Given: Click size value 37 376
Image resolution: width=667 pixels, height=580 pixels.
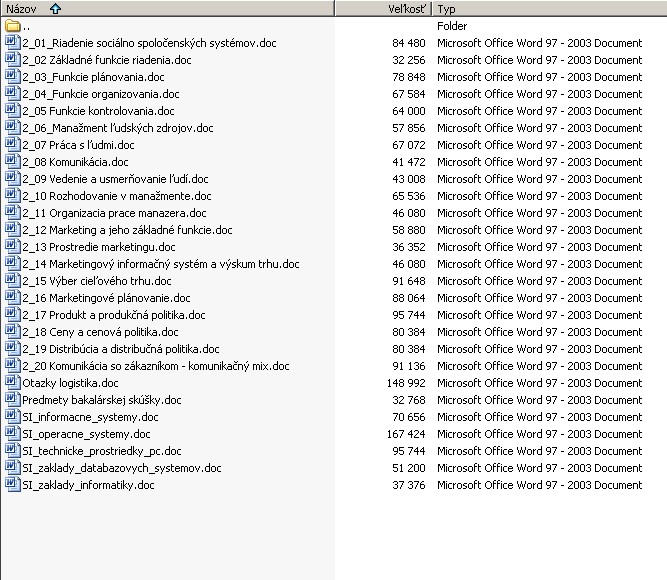Looking at the screenshot, I should 409,486.
